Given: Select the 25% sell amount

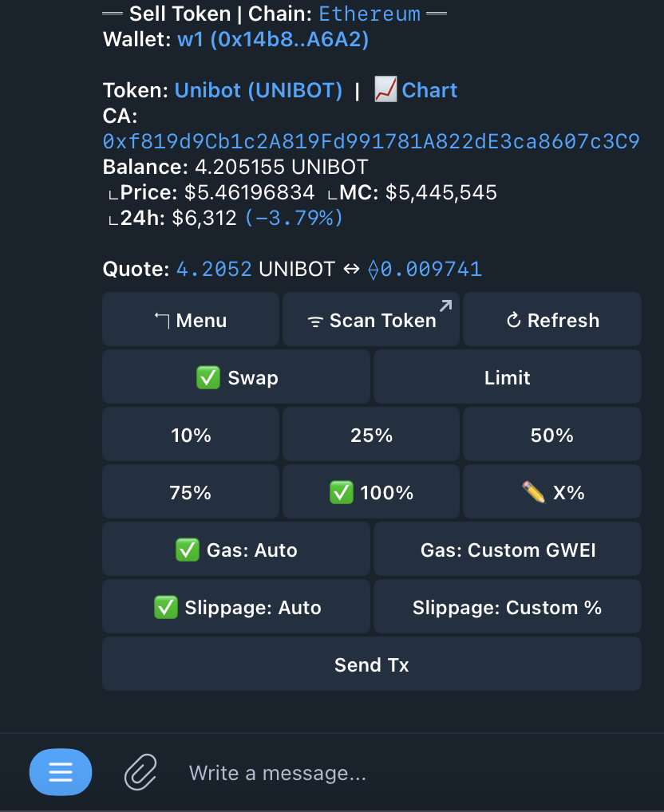Looking at the screenshot, I should pyautogui.click(x=371, y=435).
